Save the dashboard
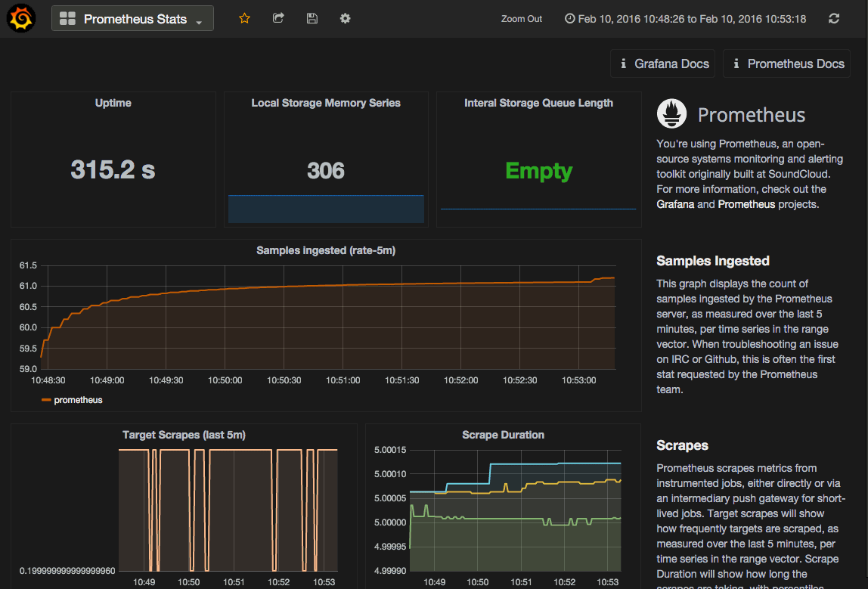 (x=312, y=18)
